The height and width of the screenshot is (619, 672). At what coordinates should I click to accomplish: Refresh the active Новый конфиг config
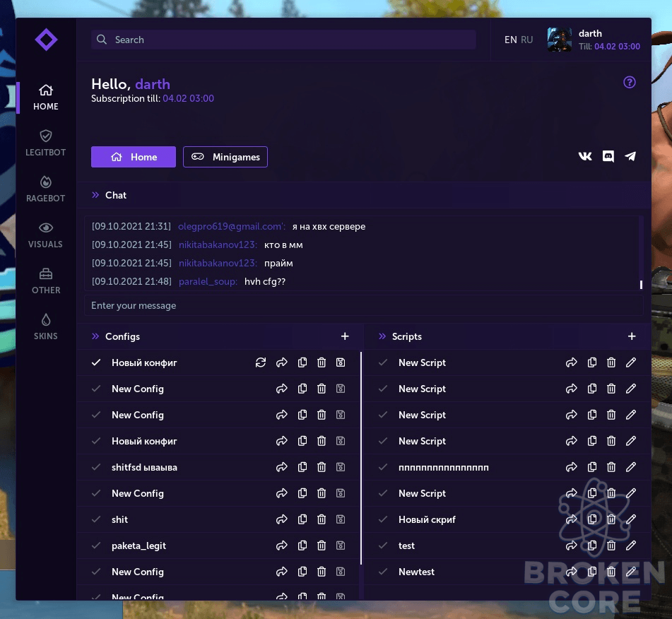pyautogui.click(x=261, y=362)
